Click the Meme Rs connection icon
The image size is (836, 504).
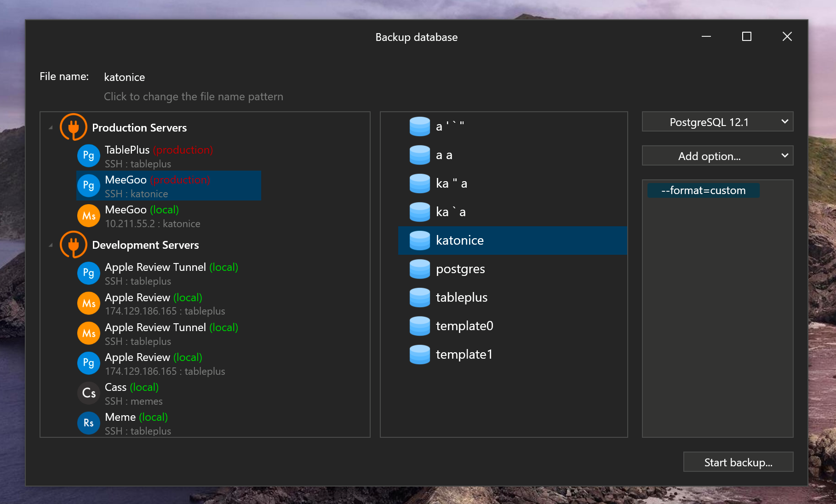(89, 423)
